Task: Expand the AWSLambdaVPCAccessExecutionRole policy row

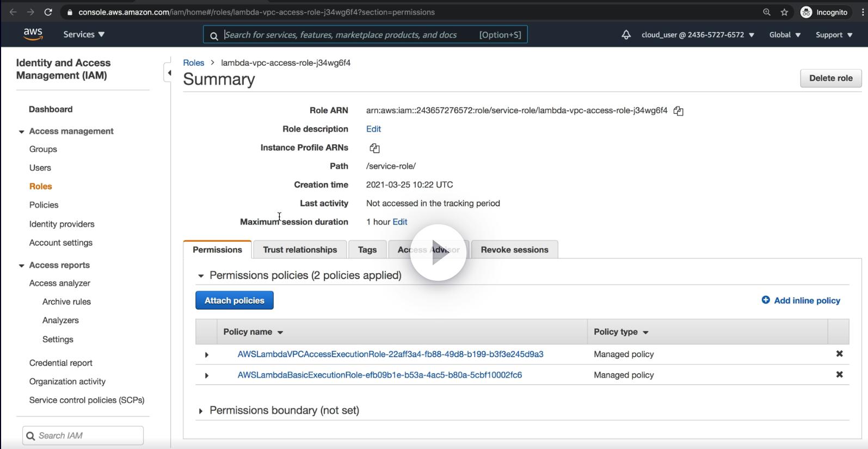Action: 207,355
